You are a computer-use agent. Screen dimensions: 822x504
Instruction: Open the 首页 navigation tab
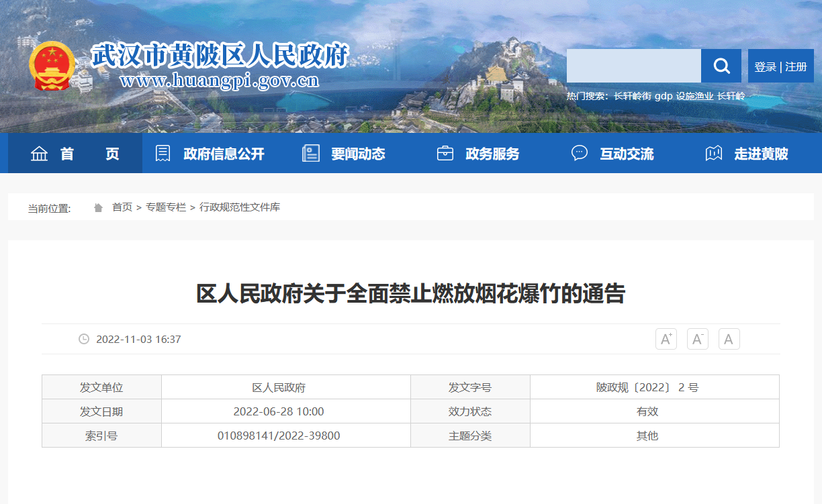click(x=75, y=154)
